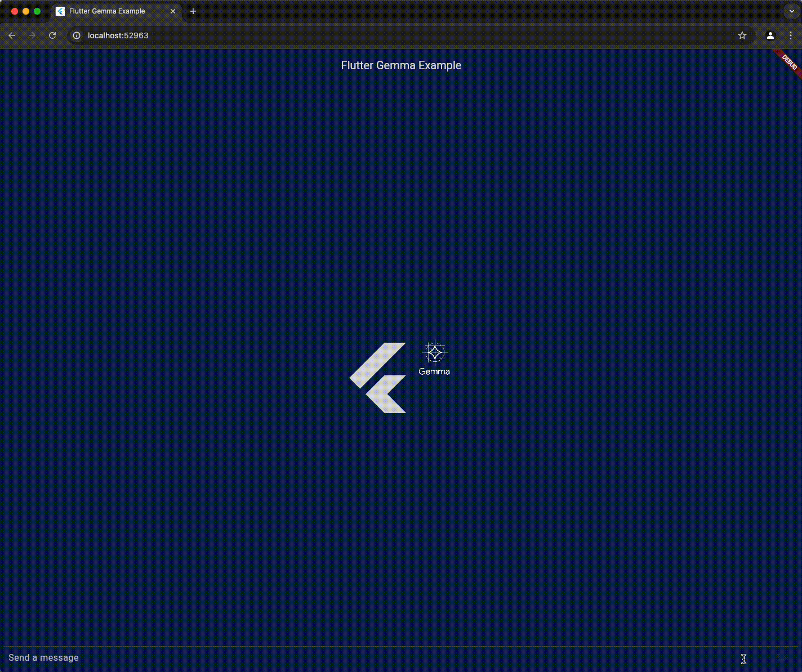Click the Flutter logo image
802x672 pixels.
point(378,378)
